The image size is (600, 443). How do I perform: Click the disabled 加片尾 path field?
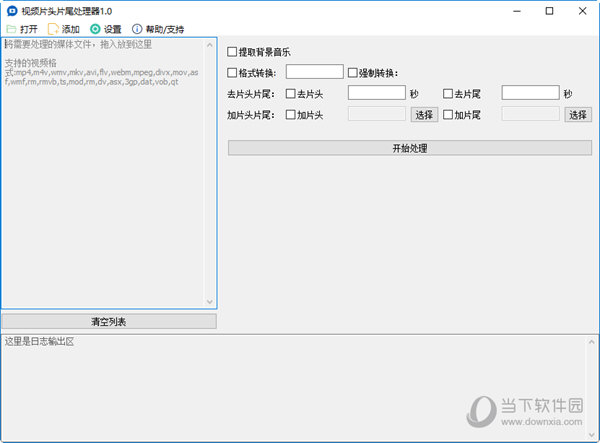[530, 114]
